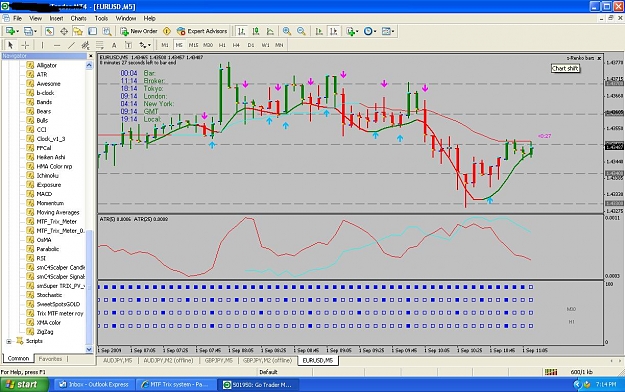The image size is (625, 392).
Task: Zoom out of the chart
Action: tap(301, 31)
